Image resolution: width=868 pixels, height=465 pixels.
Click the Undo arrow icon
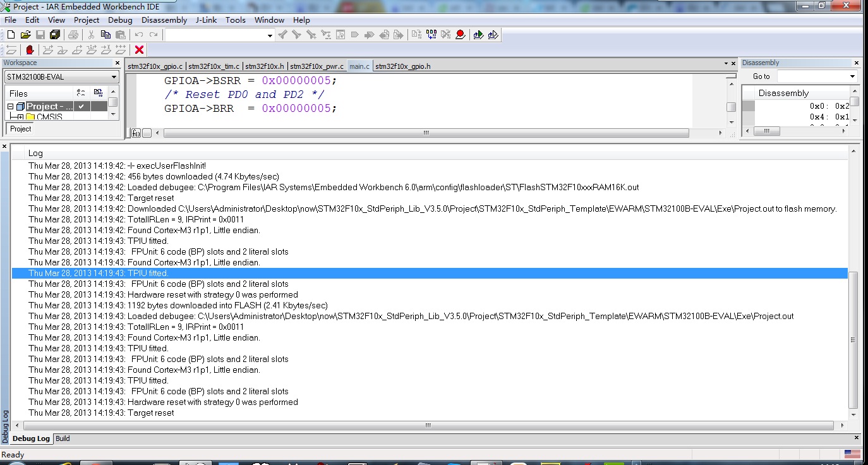pos(138,35)
